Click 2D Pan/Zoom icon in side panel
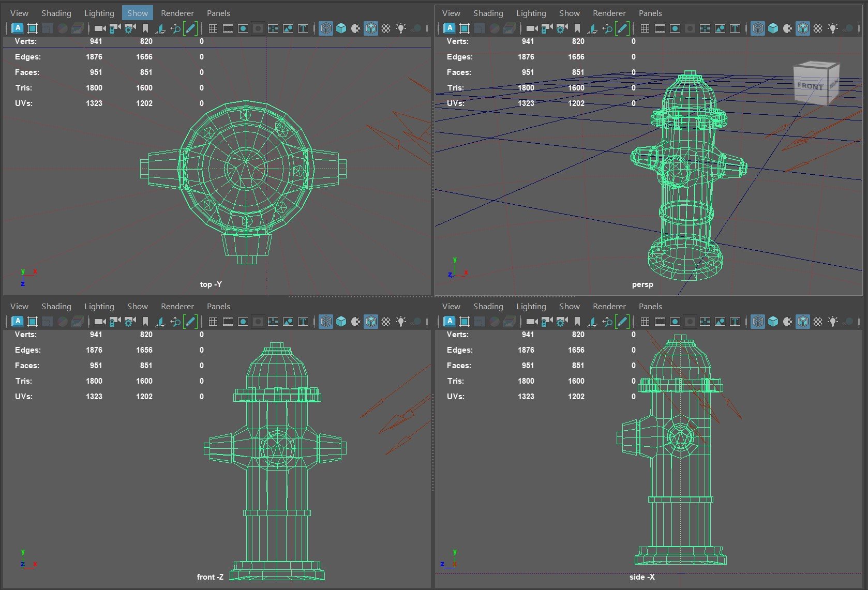 [x=607, y=322]
